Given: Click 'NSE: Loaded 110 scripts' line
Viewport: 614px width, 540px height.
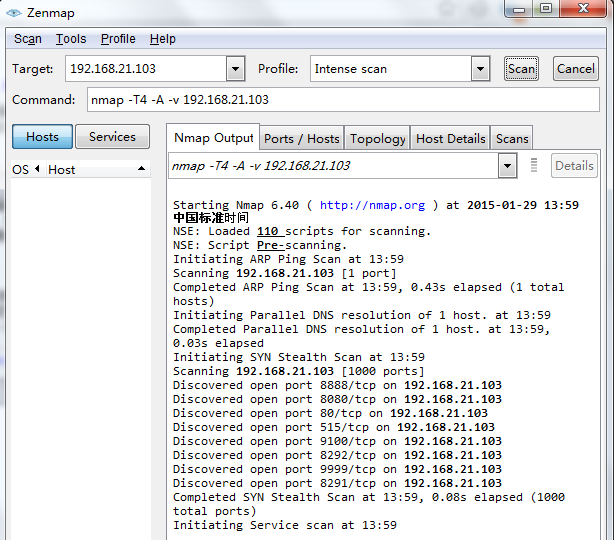Looking at the screenshot, I should point(302,231).
